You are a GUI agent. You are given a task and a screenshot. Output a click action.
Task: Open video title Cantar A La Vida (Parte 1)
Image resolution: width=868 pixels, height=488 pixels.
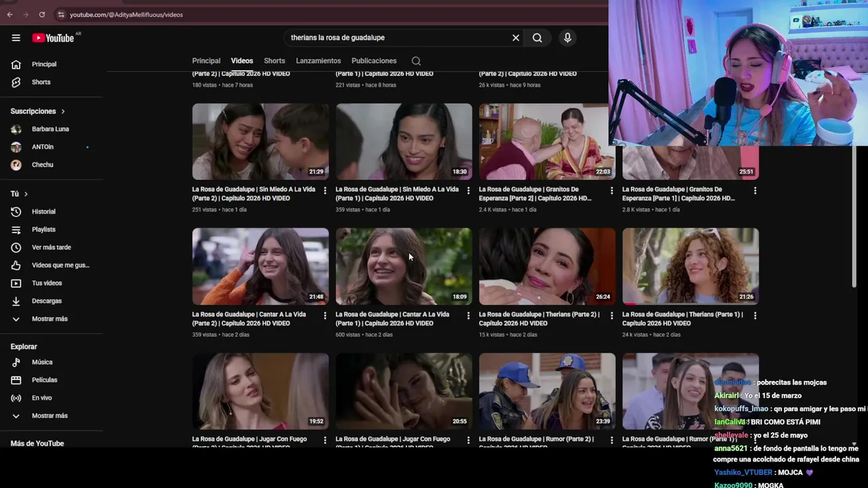pyautogui.click(x=393, y=319)
